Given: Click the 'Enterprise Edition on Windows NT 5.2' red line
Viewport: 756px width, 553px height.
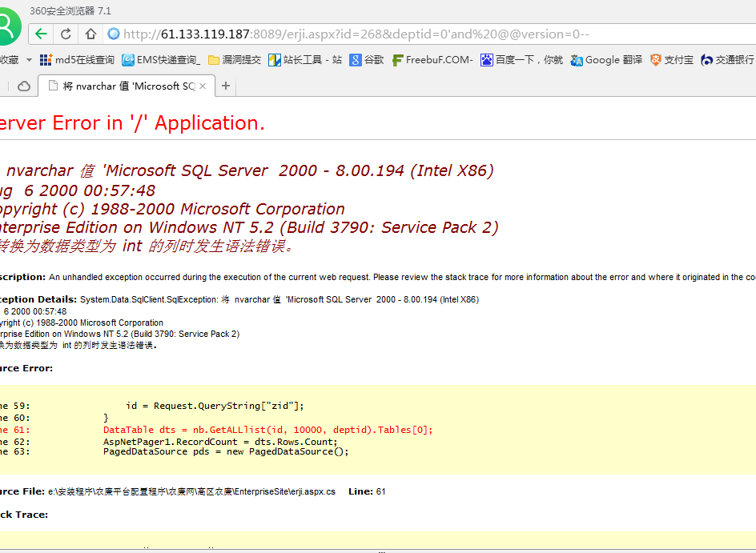Looking at the screenshot, I should pos(249,227).
